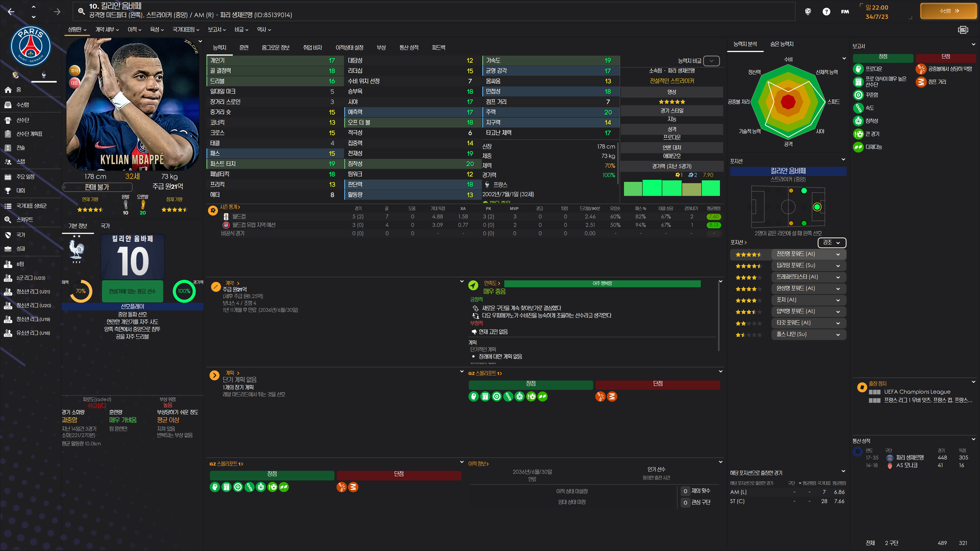This screenshot has height=551, width=980.
Task: Click the search magnifier icon
Action: tap(81, 11)
